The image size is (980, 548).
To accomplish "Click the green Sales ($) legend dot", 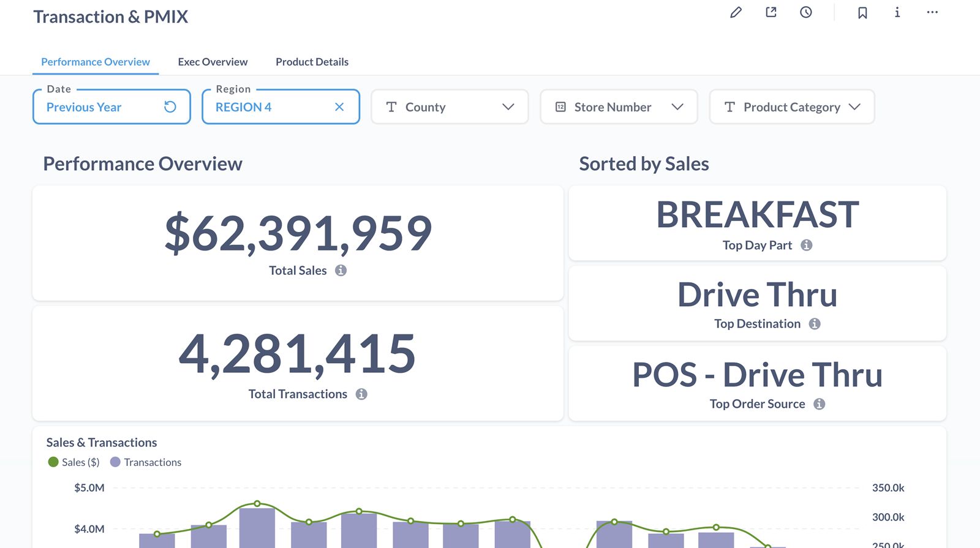I will [53, 462].
